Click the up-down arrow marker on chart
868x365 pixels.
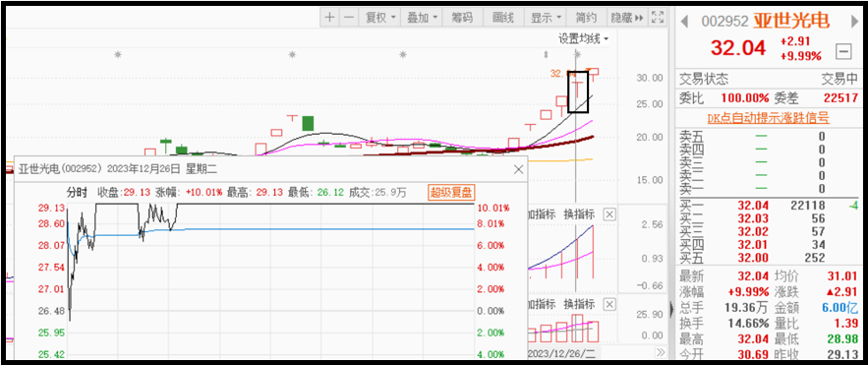coord(547,54)
